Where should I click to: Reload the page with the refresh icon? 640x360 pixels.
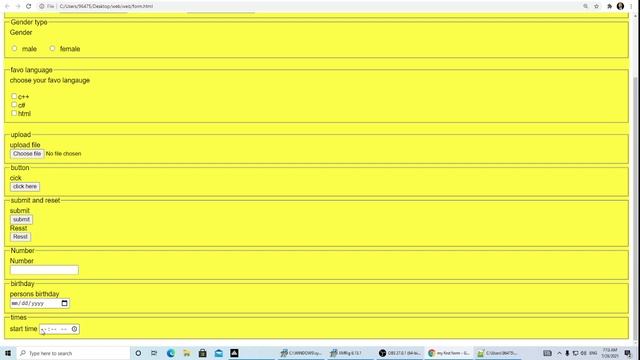(29, 6)
